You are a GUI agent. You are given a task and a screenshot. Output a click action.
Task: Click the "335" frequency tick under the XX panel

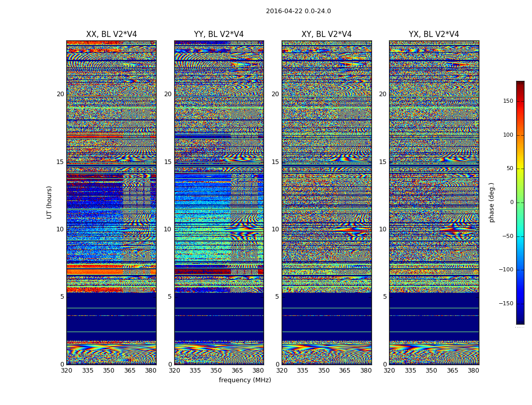point(88,371)
